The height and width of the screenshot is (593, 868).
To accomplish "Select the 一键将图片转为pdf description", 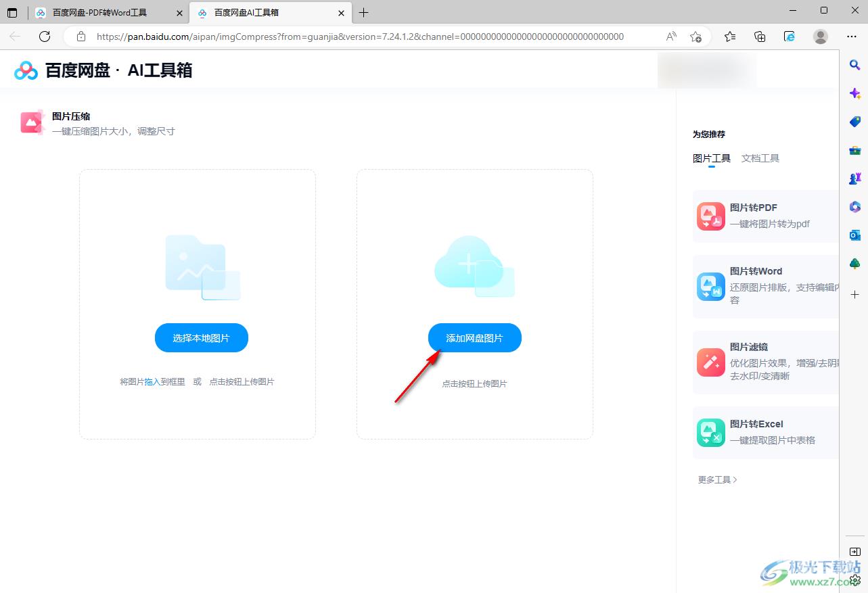I will point(770,224).
